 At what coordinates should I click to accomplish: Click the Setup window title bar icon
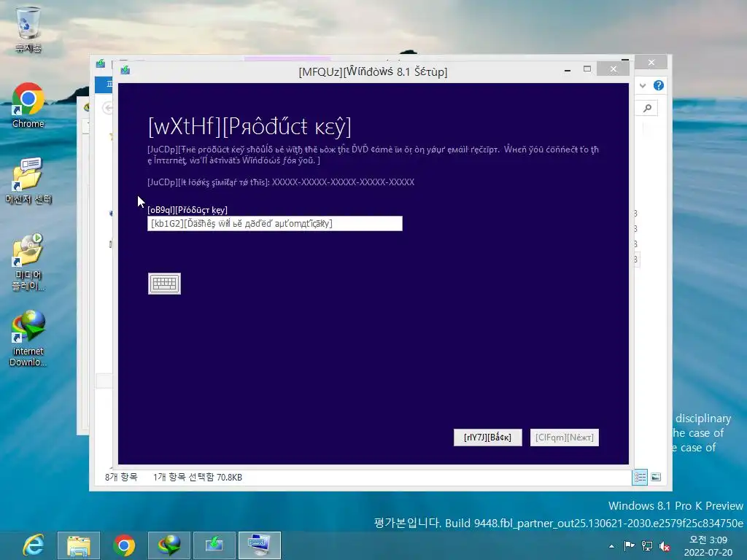125,71
